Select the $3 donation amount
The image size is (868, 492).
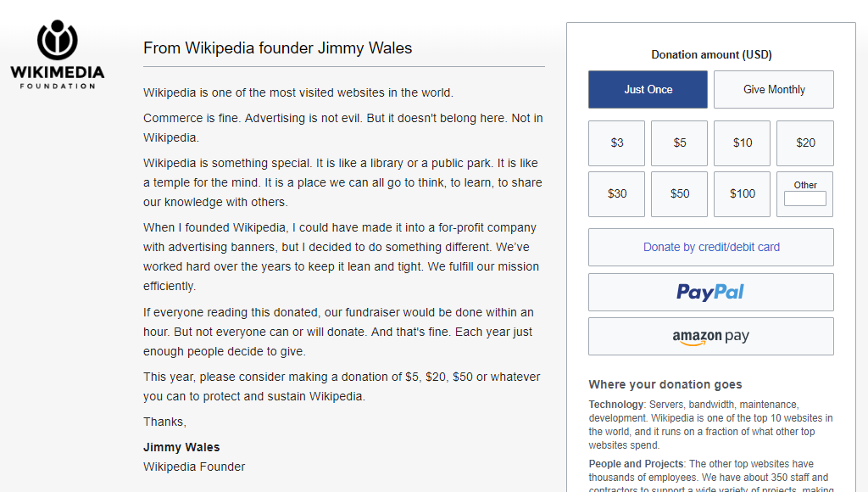click(616, 143)
